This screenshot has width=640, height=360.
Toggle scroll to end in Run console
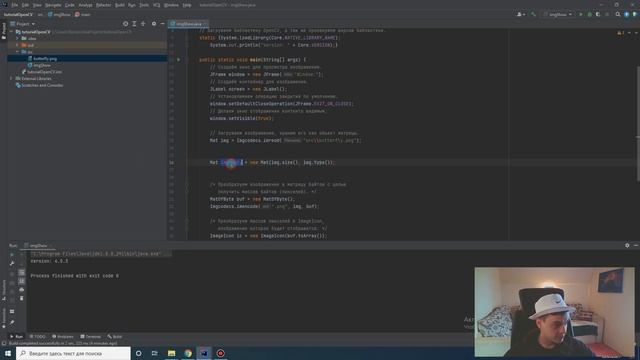coord(22,281)
